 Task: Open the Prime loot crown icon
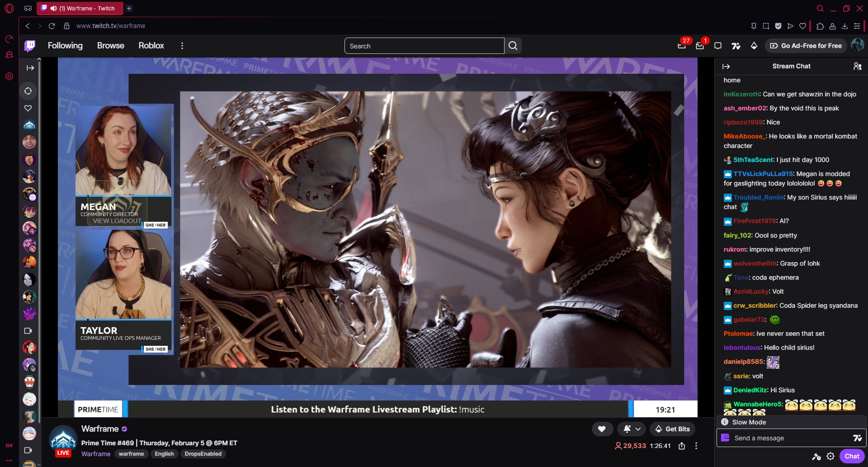click(x=682, y=46)
